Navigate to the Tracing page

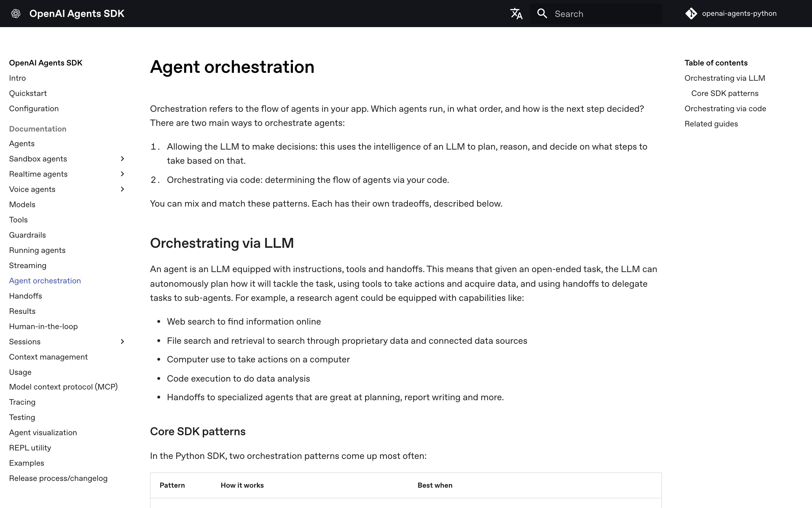pos(22,402)
